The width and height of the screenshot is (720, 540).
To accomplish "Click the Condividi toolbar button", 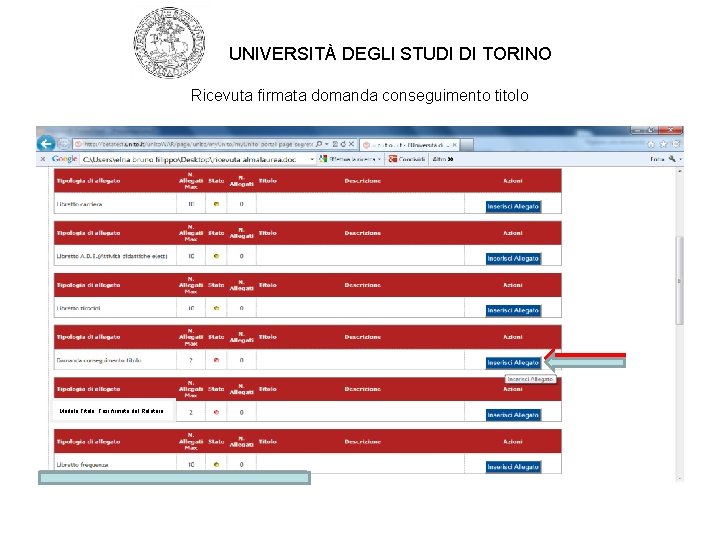I will [407, 159].
